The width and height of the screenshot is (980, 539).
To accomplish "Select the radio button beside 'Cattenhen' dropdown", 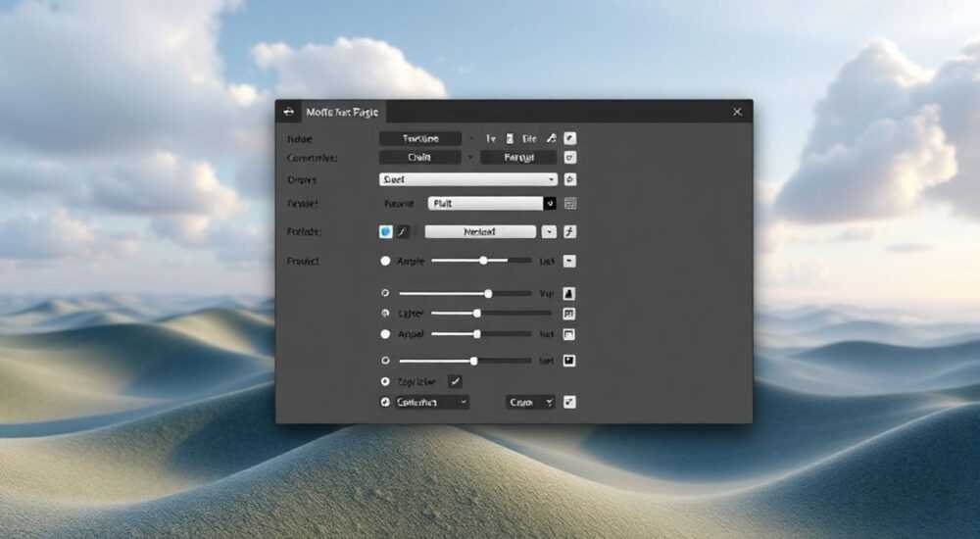I will click(385, 402).
